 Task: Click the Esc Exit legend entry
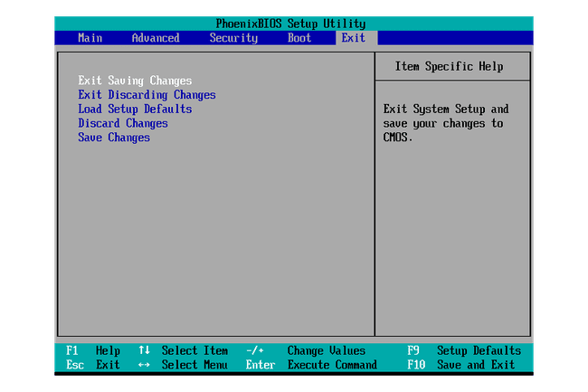[93, 365]
